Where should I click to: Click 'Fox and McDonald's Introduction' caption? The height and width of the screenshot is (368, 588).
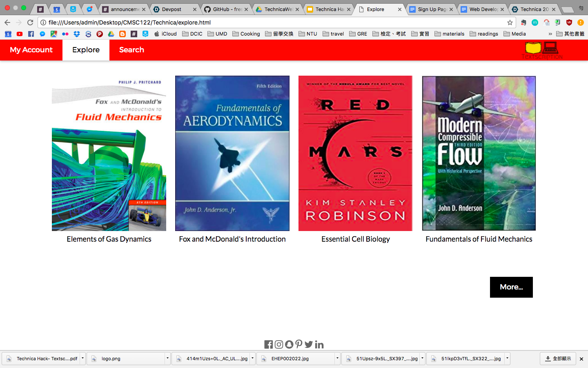(232, 239)
